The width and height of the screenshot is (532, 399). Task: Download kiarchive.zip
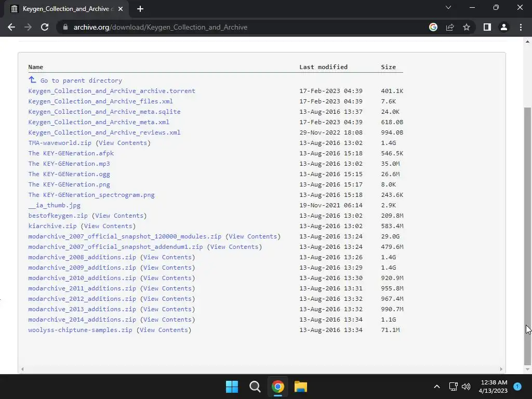coord(52,226)
